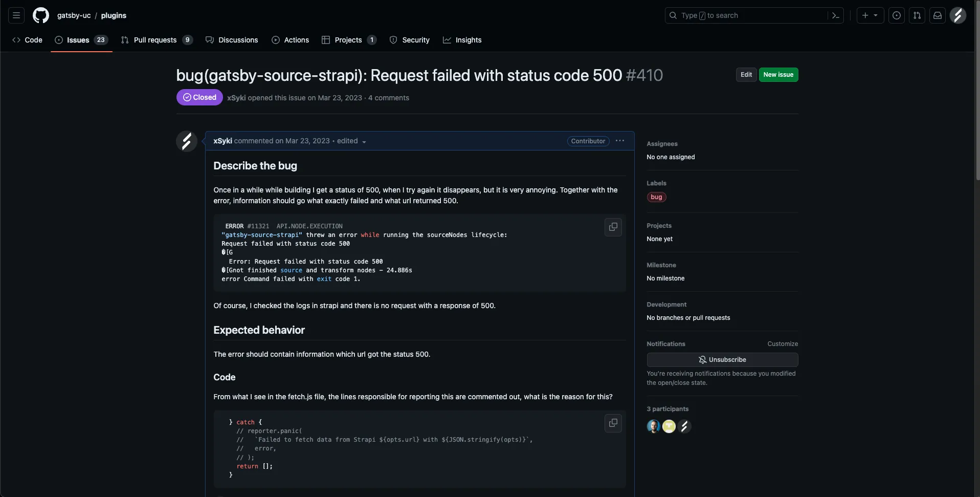This screenshot has height=497, width=980.
Task: Copy the catch code block
Action: tap(613, 423)
